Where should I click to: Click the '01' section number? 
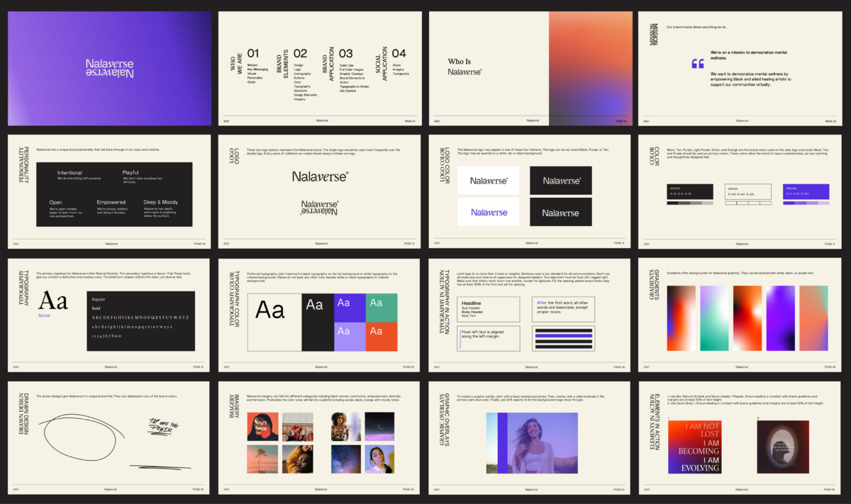[x=253, y=53]
